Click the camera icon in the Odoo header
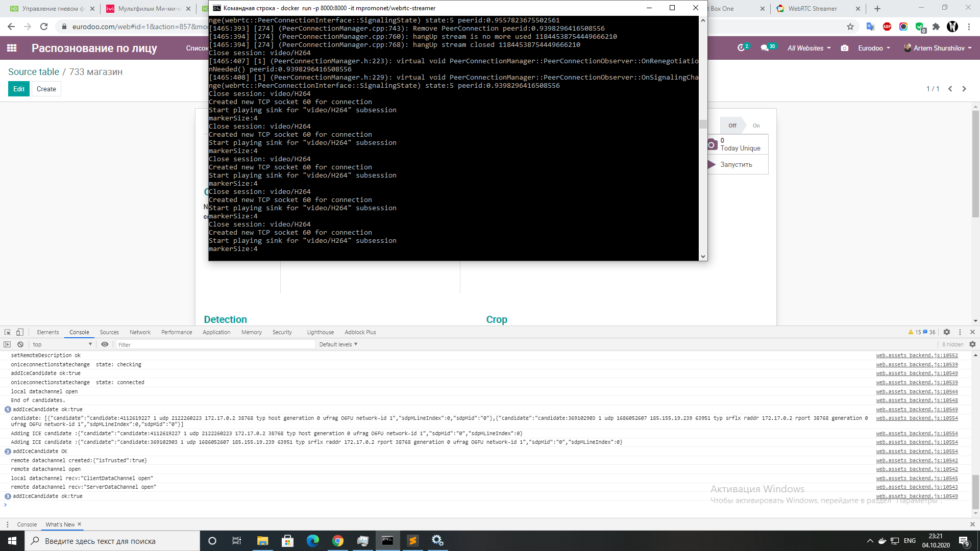This screenshot has height=551, width=980. pos(844,48)
